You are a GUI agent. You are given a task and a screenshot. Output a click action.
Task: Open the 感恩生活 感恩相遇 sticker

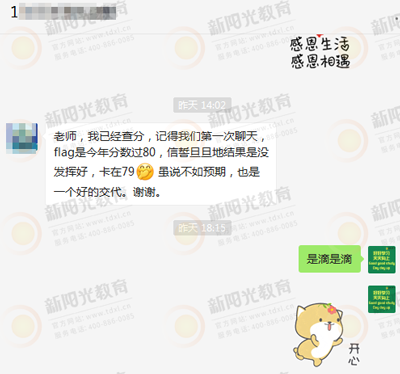[320, 52]
